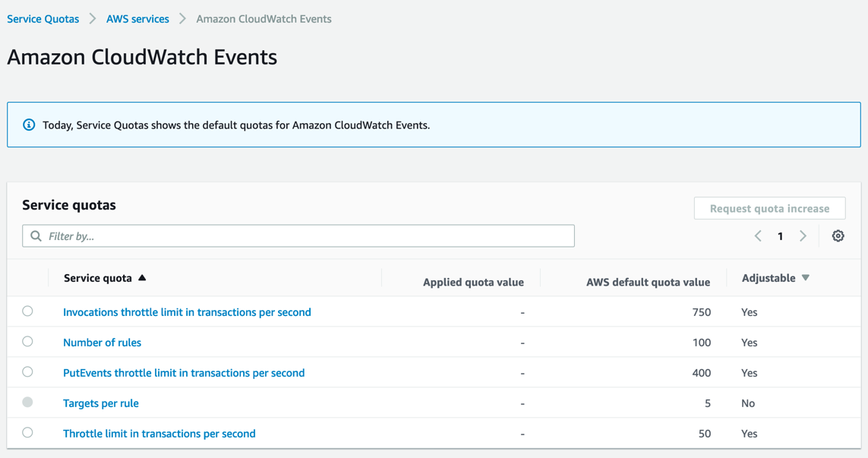Open the Targets per rule quota link

tap(101, 404)
